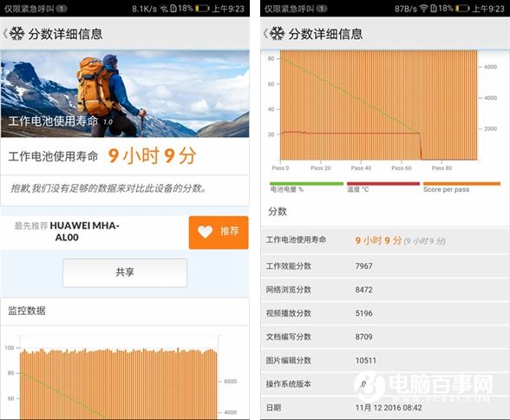Tap the snowflake logo in right screen header

[278, 34]
